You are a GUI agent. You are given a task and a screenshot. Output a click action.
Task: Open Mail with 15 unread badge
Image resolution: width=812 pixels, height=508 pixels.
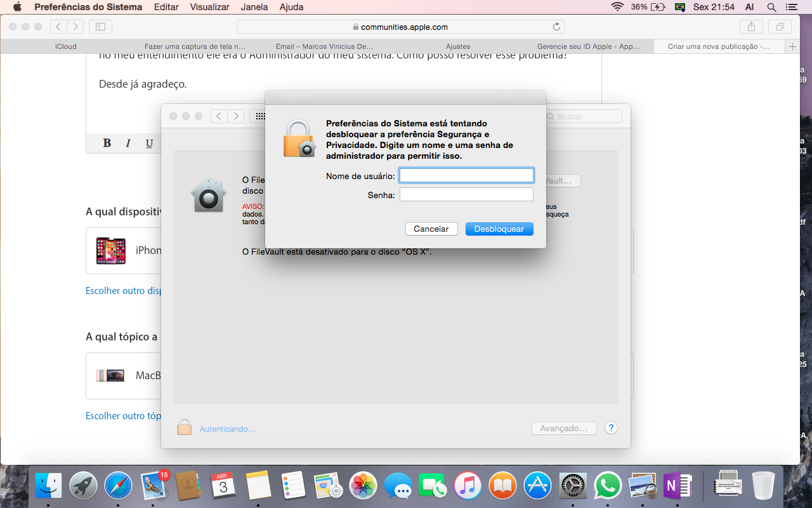coord(154,486)
